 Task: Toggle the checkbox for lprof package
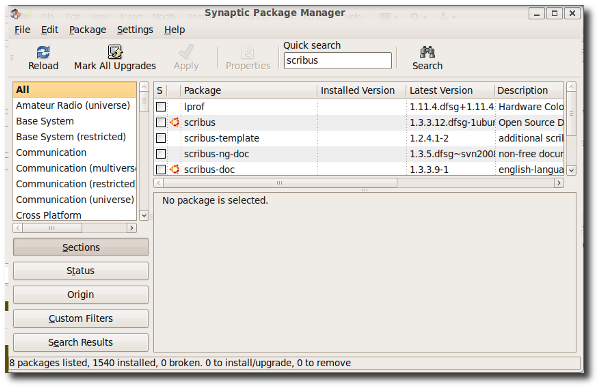coord(161,107)
